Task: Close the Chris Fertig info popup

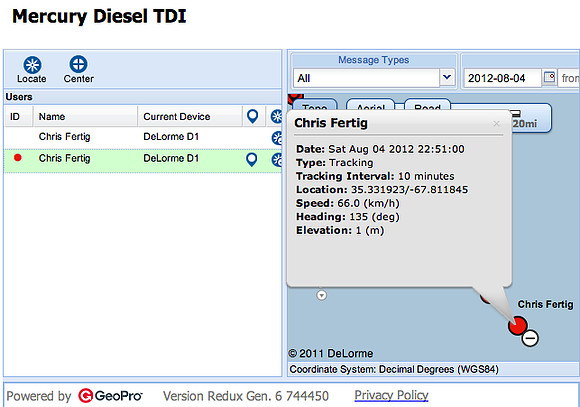Action: (x=496, y=124)
